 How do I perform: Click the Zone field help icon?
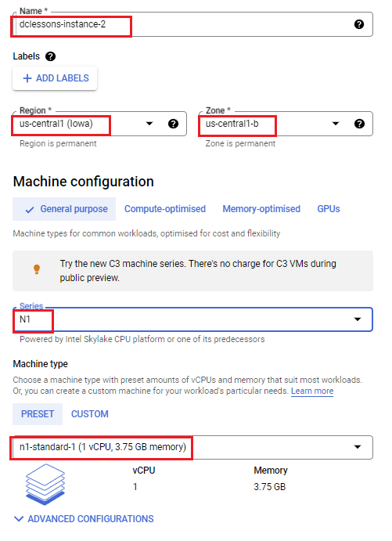coord(359,124)
